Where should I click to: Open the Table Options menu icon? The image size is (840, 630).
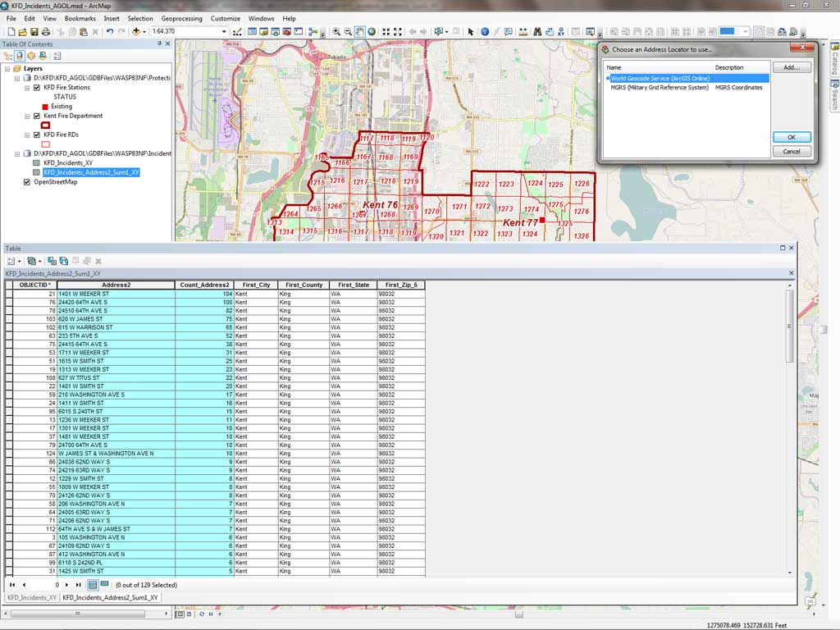click(11, 261)
